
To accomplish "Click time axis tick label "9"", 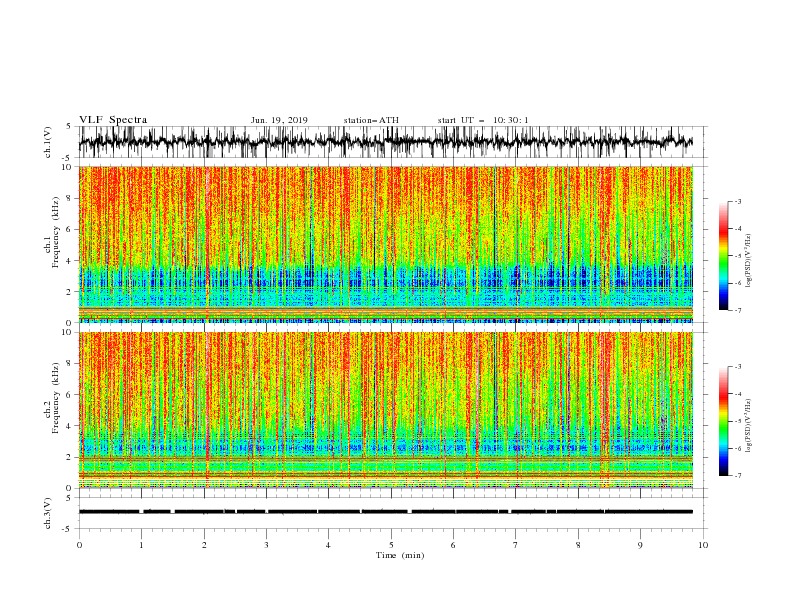I will click(640, 545).
